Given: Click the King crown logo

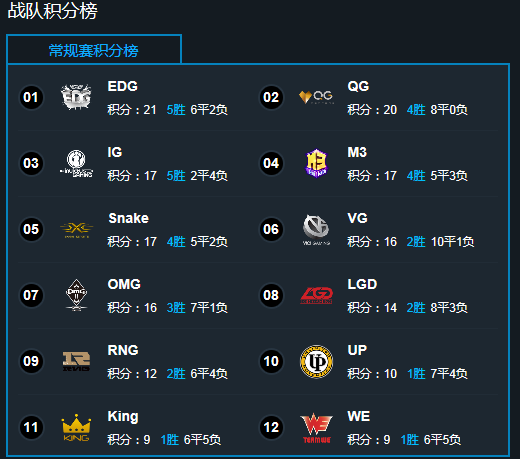Looking at the screenshot, I should click(x=76, y=428).
